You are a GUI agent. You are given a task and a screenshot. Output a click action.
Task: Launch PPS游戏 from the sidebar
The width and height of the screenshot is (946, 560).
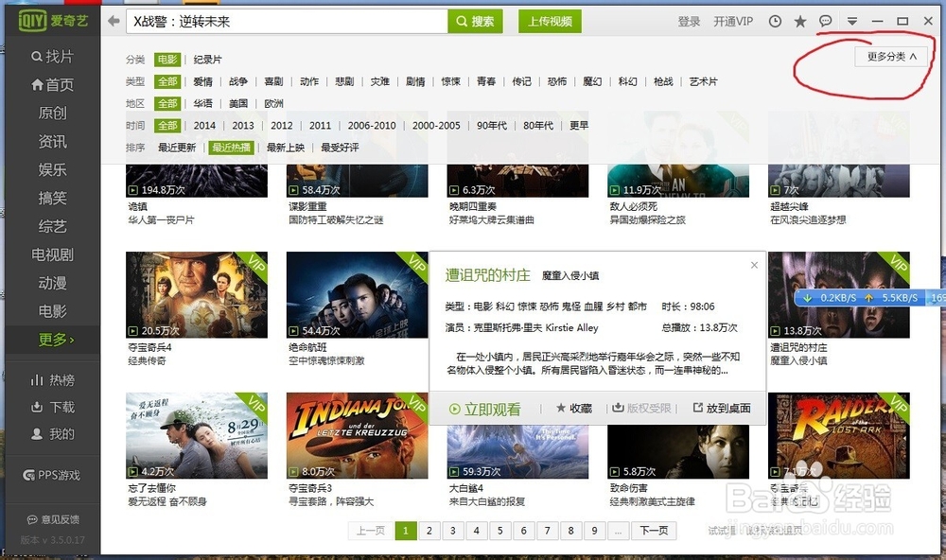pyautogui.click(x=51, y=474)
